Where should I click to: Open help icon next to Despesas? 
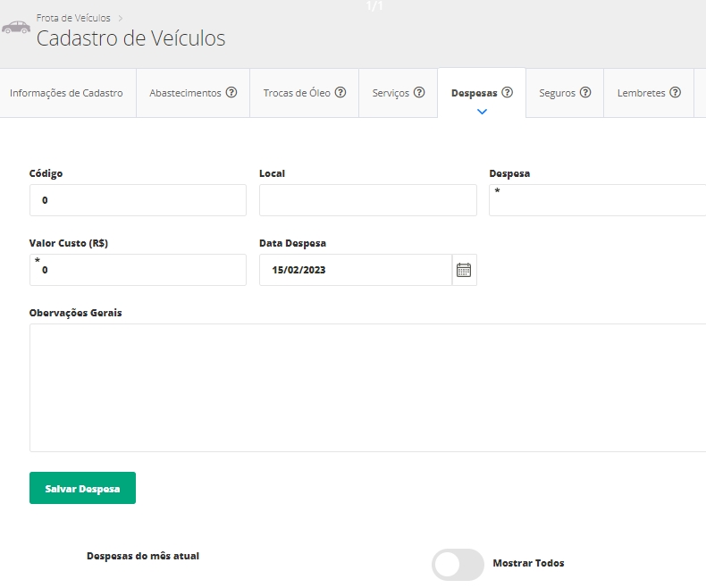(x=507, y=92)
